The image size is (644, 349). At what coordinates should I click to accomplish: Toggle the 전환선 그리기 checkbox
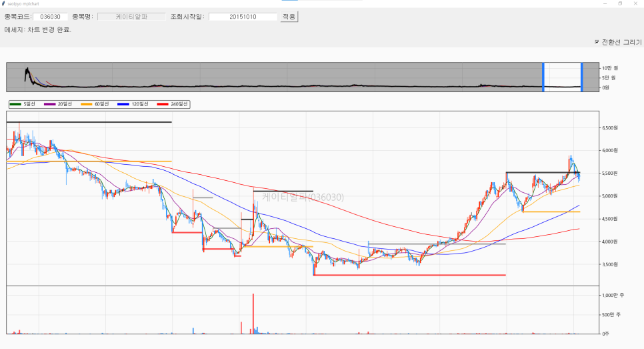pyautogui.click(x=597, y=42)
